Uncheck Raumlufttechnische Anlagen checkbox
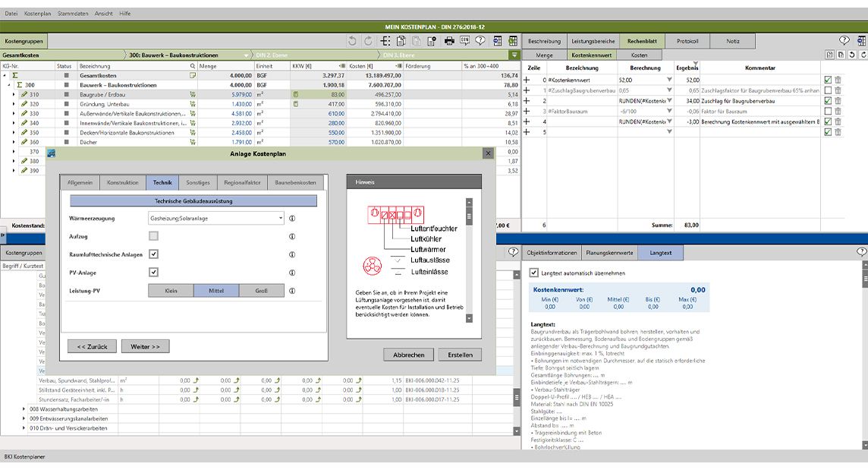Image resolution: width=868 pixels, height=470 pixels. 153,254
